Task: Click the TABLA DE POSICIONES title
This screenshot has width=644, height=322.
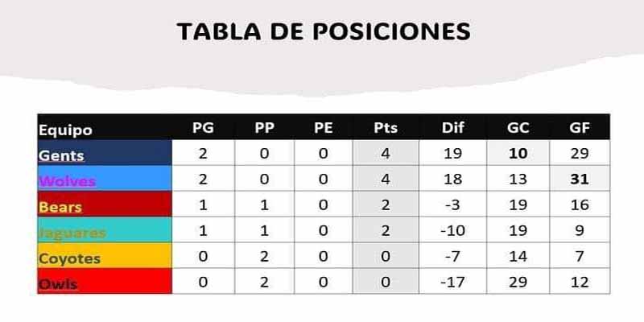Action: click(x=324, y=31)
